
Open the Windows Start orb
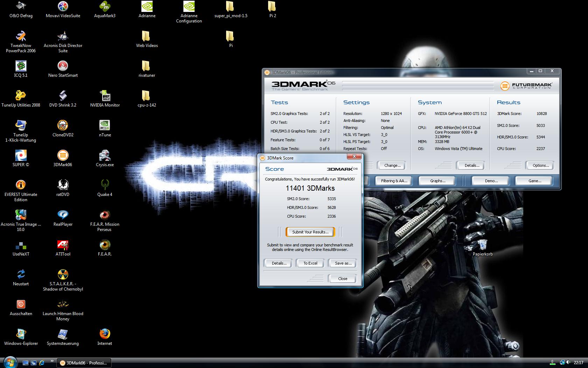pos(9,362)
